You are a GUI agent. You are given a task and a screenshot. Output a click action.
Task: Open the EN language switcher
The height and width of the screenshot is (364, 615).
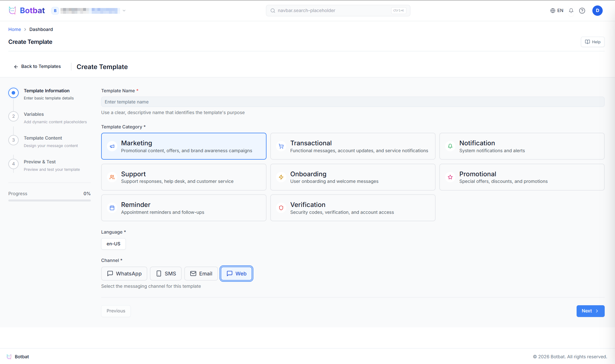click(x=560, y=11)
